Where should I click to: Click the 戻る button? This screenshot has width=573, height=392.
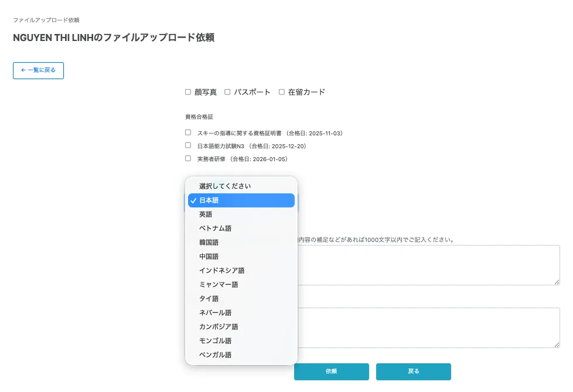coord(413,371)
